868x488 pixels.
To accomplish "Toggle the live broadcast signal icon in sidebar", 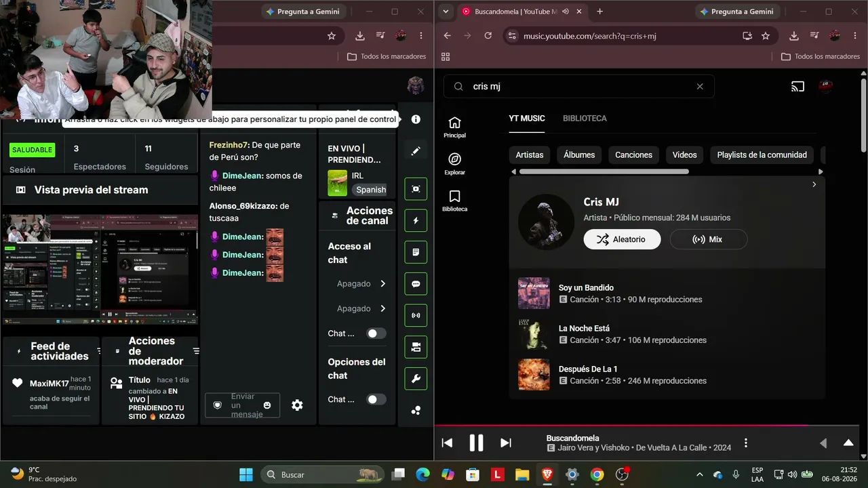I will tap(416, 315).
